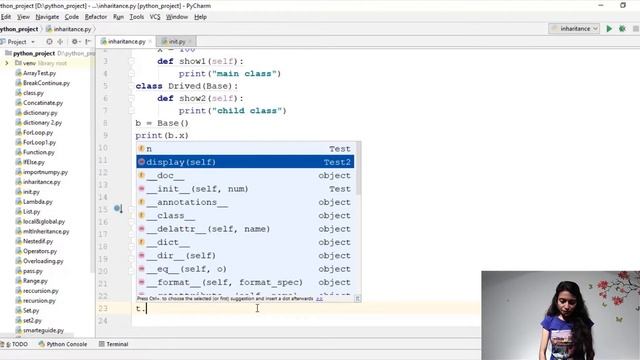This screenshot has width=640, height=360.
Task: Select __format__(self, format_spec) completion suggestion
Action: 245,282
